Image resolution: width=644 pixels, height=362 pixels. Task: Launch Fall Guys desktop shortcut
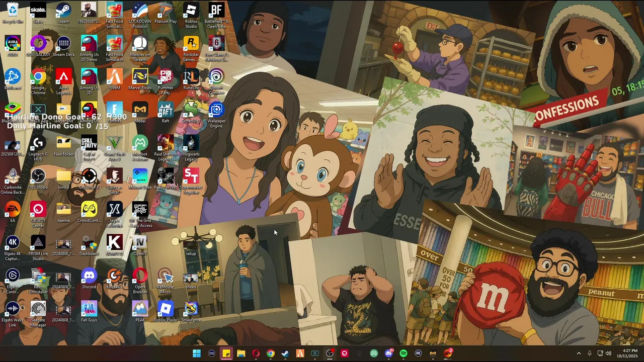tap(89, 312)
